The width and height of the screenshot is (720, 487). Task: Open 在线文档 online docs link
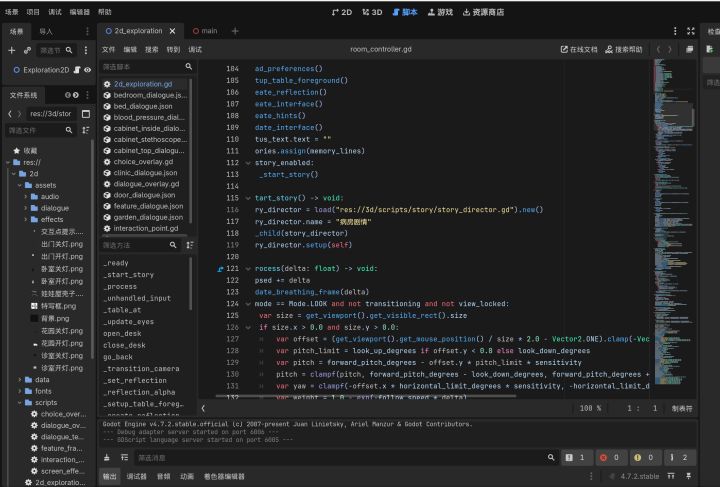[579, 49]
